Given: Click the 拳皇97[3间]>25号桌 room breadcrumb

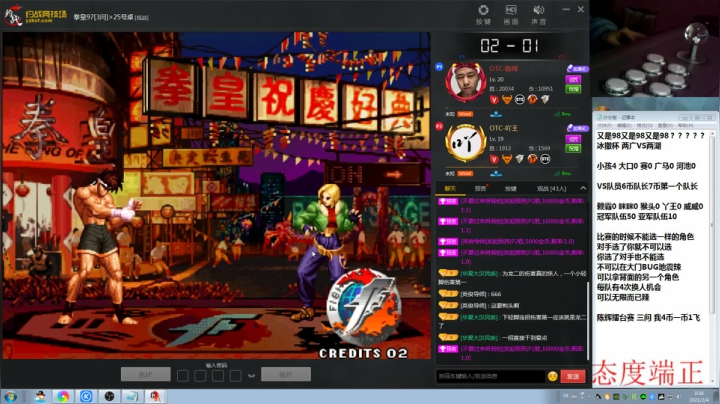Looking at the screenshot, I should [x=111, y=17].
